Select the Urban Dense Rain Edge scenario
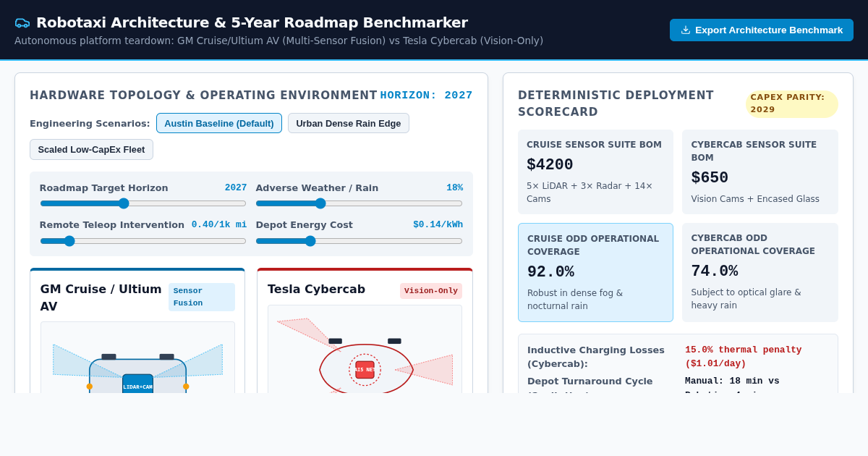Image resolution: width=868 pixels, height=456 pixels. coord(349,123)
